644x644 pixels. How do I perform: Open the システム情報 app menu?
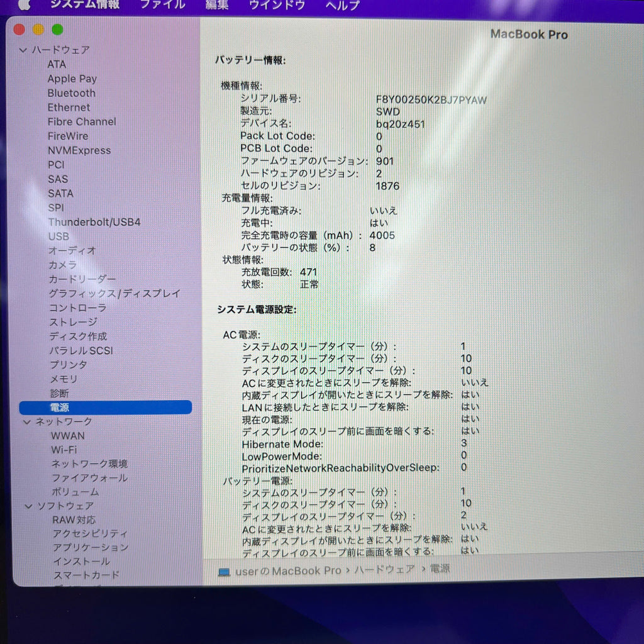(x=85, y=4)
